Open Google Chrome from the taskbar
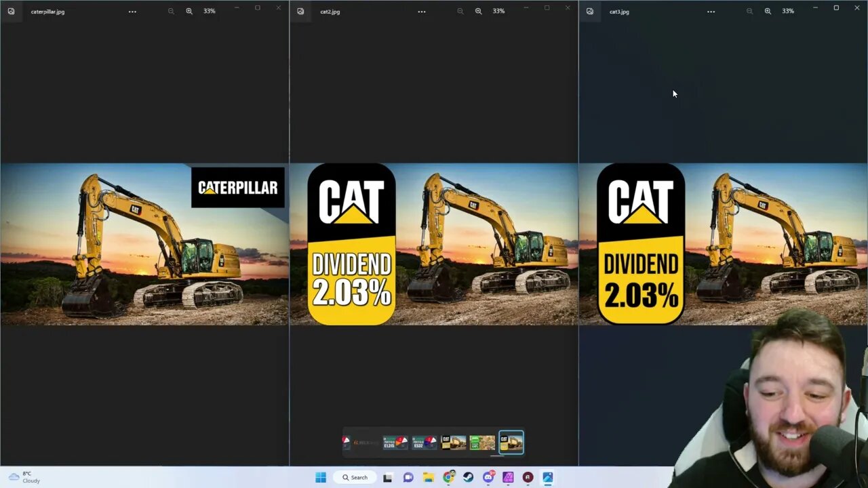 pos(448,477)
